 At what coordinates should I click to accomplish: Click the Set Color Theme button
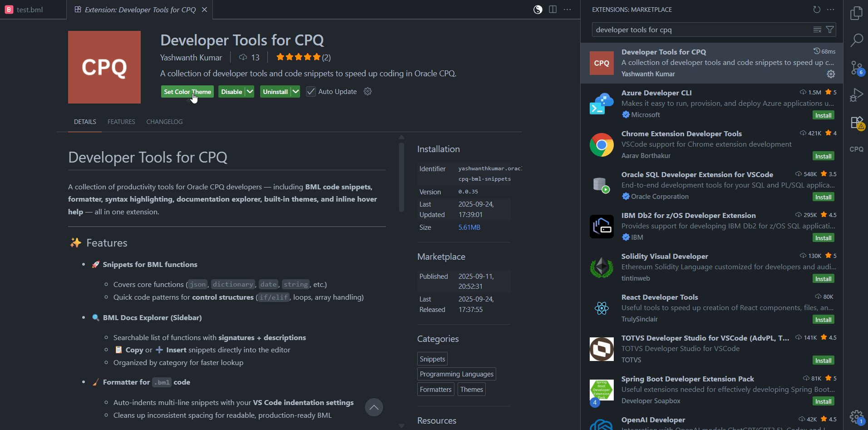pyautogui.click(x=187, y=92)
